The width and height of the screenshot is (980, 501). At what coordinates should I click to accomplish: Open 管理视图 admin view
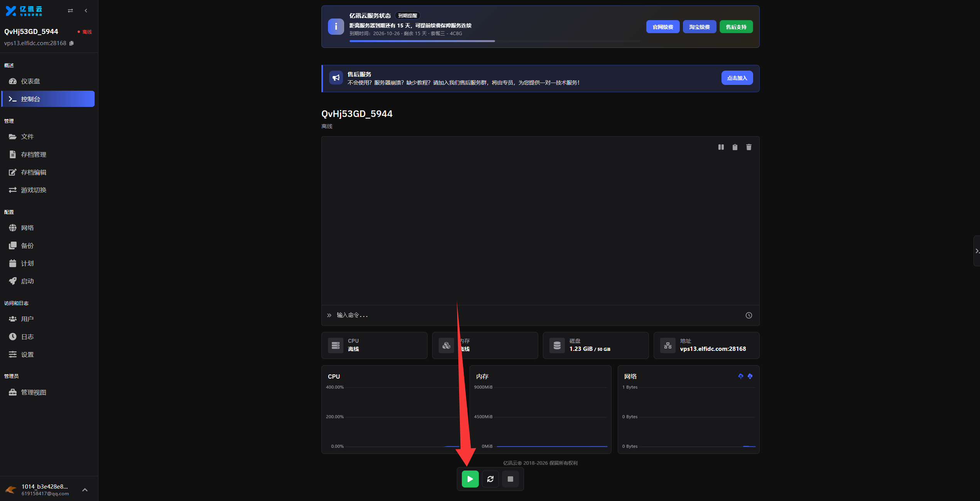[x=48, y=392]
